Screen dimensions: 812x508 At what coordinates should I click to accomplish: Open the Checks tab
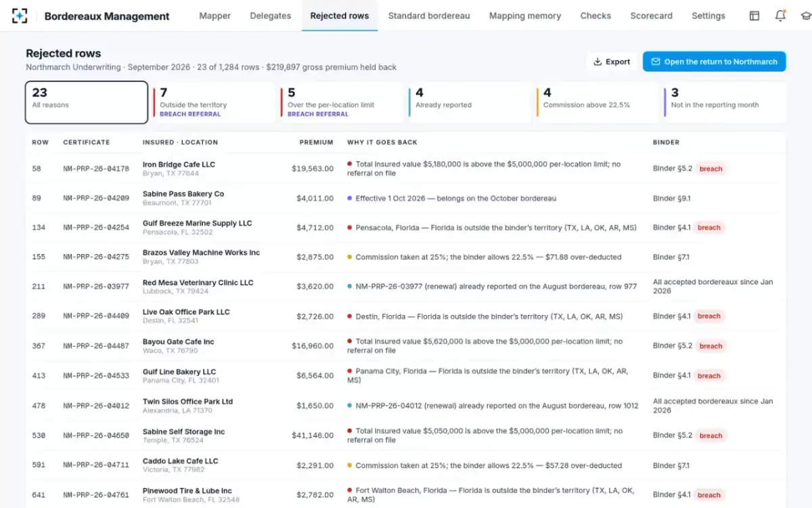pyautogui.click(x=595, y=16)
